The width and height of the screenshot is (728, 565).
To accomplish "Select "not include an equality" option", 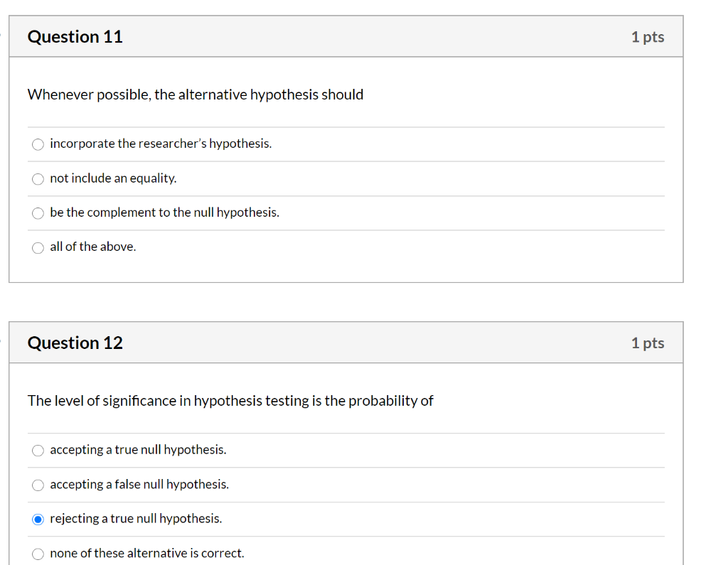I will (x=38, y=178).
